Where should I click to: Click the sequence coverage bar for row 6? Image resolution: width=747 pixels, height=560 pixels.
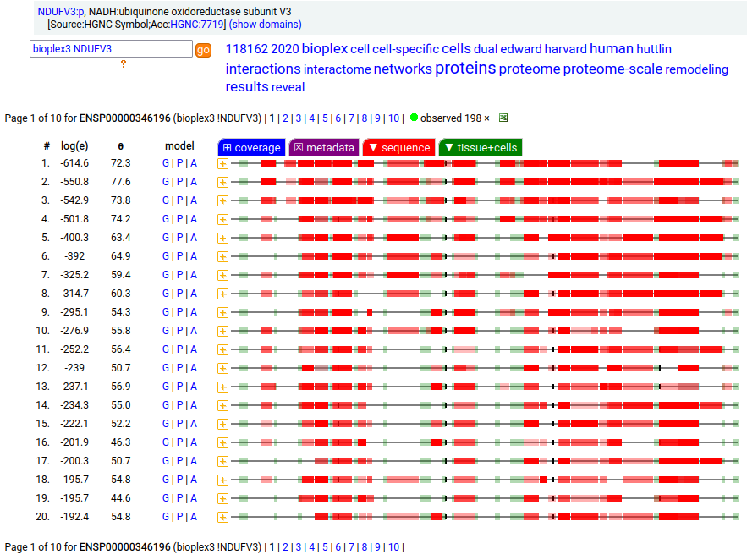coord(484,256)
